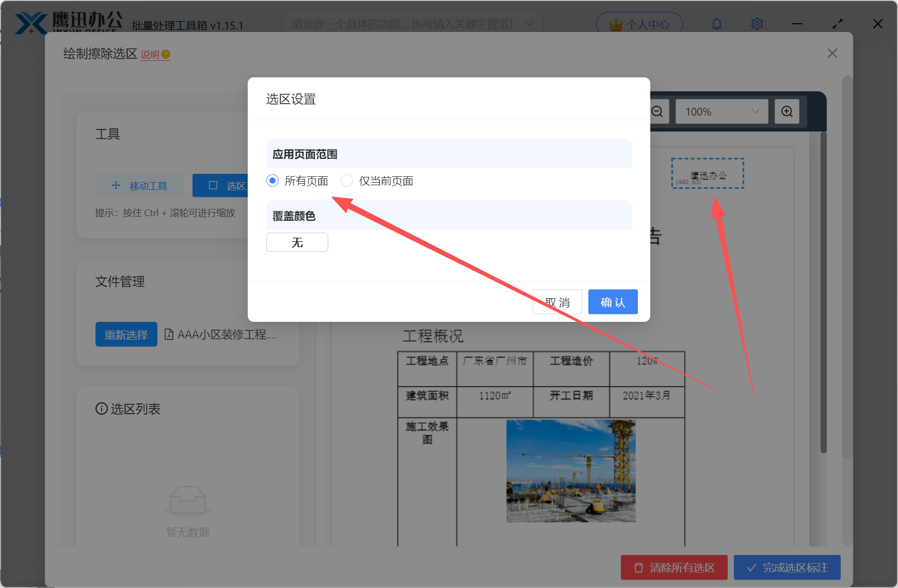The height and width of the screenshot is (588, 898).
Task: Click the trash icon on 清除所有选区
Action: [637, 567]
